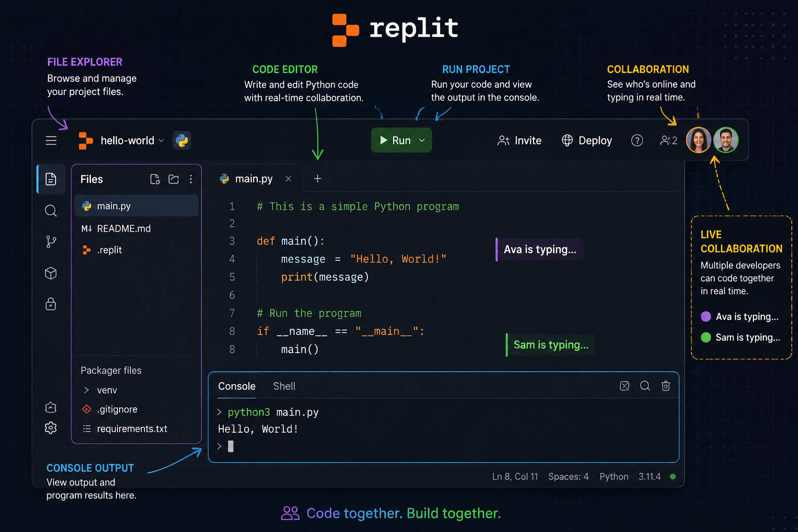The height and width of the screenshot is (532, 798).
Task: Open the Files sidebar icon
Action: coord(51,179)
